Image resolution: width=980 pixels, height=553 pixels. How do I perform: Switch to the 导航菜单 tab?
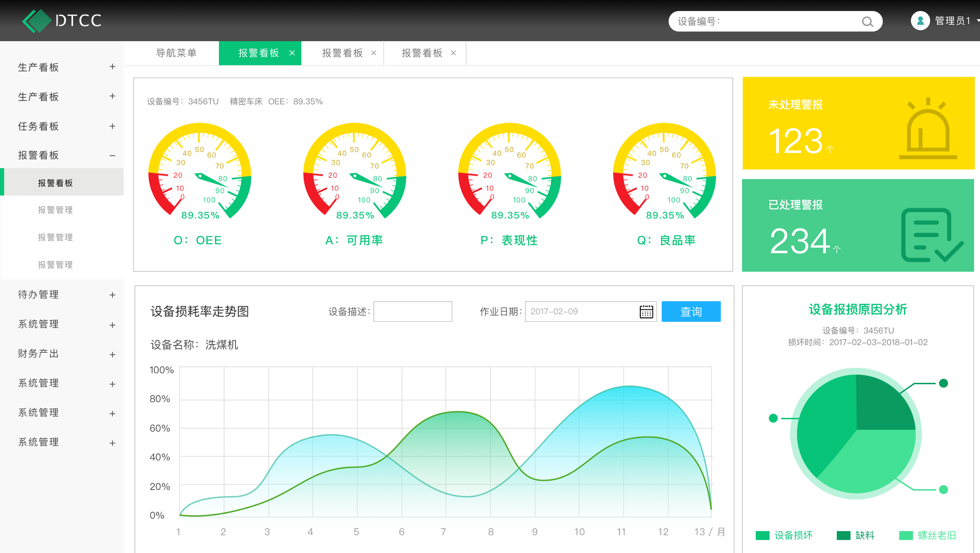point(176,53)
